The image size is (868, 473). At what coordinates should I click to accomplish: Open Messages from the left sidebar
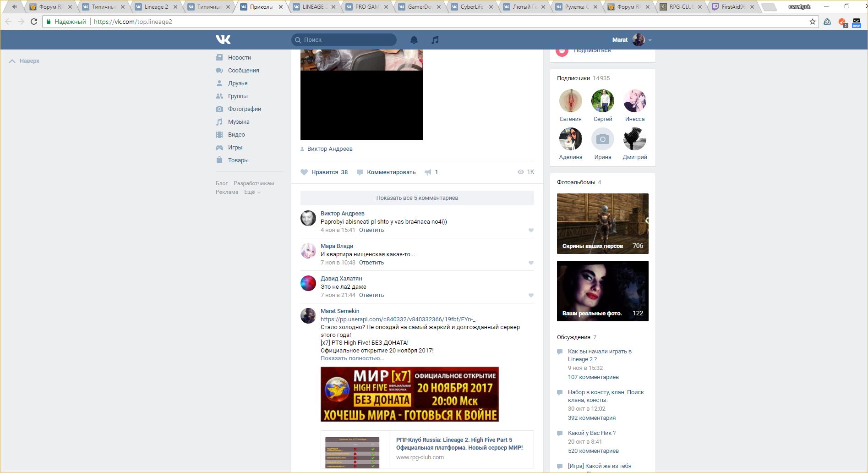(243, 70)
